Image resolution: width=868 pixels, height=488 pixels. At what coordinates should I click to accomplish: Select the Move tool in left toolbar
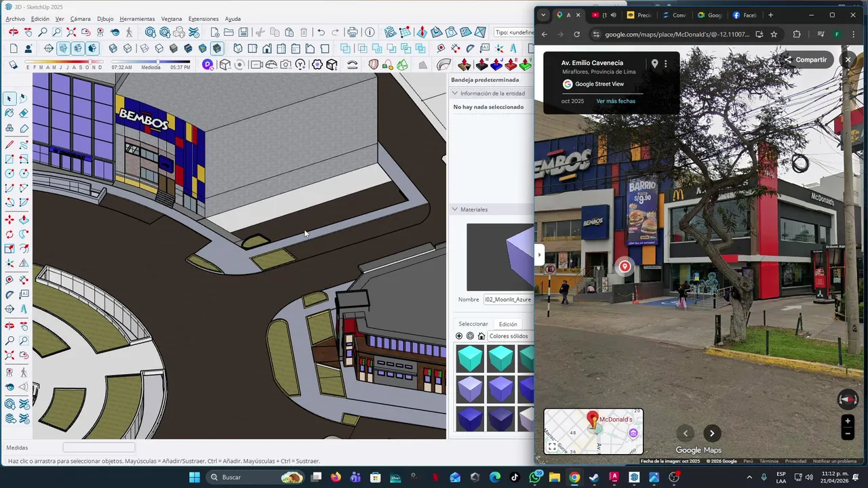coord(9,220)
